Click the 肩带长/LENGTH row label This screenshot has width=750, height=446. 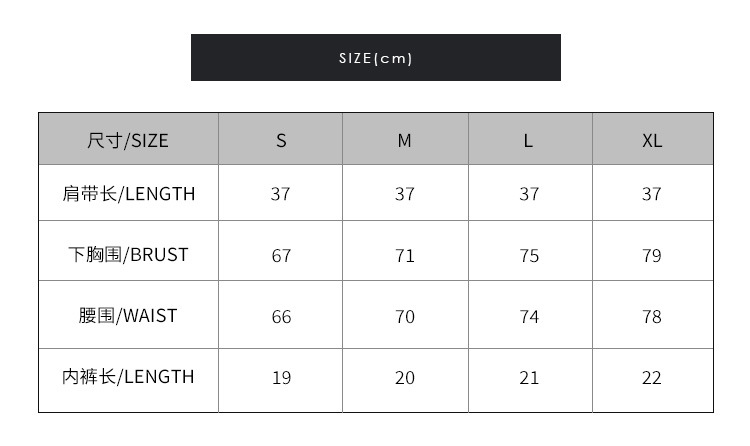pyautogui.click(x=128, y=193)
